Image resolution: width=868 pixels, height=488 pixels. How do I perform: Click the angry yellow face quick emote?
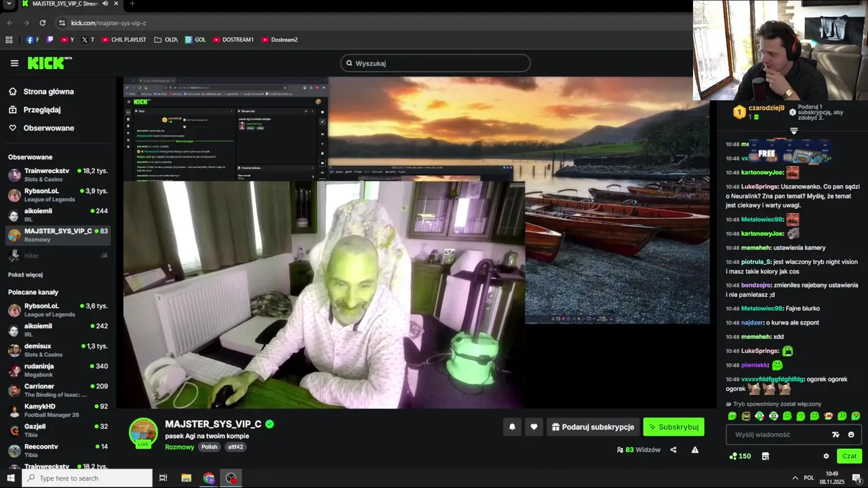(x=746, y=416)
